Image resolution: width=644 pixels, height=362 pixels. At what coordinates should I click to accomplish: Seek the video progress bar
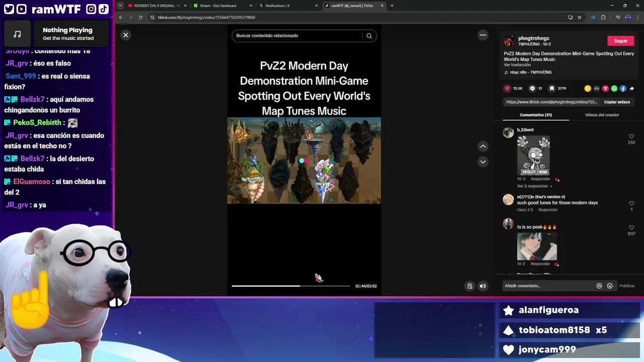291,286
